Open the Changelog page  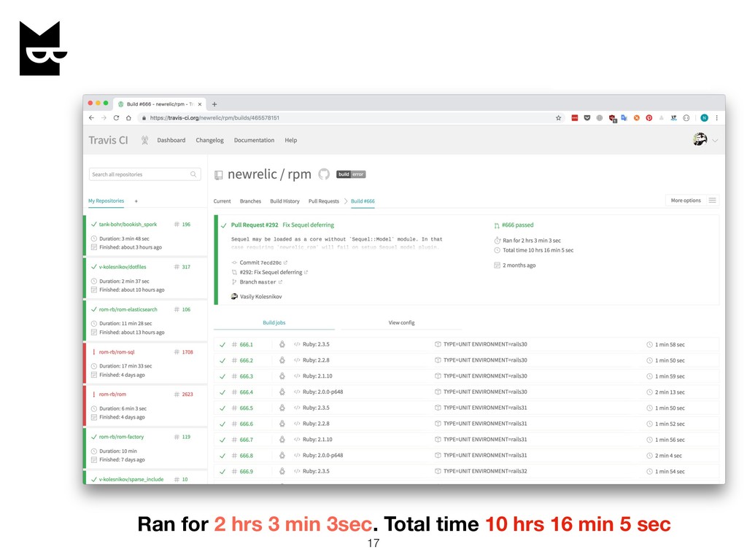[209, 140]
